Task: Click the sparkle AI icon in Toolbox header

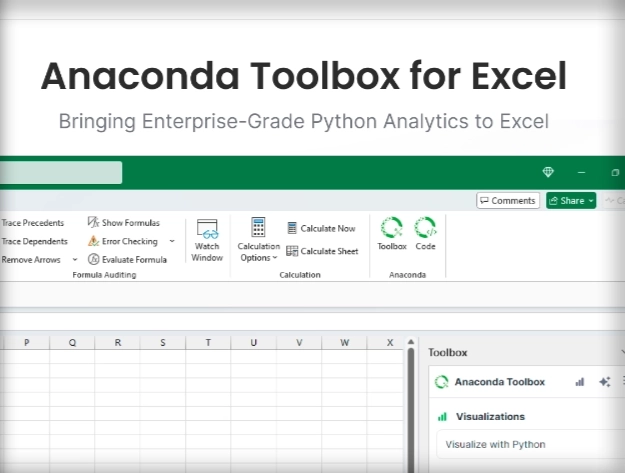Action: [605, 382]
